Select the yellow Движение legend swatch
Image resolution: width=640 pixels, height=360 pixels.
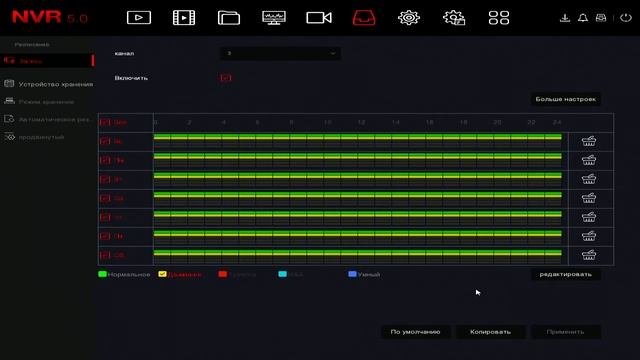pyautogui.click(x=162, y=274)
